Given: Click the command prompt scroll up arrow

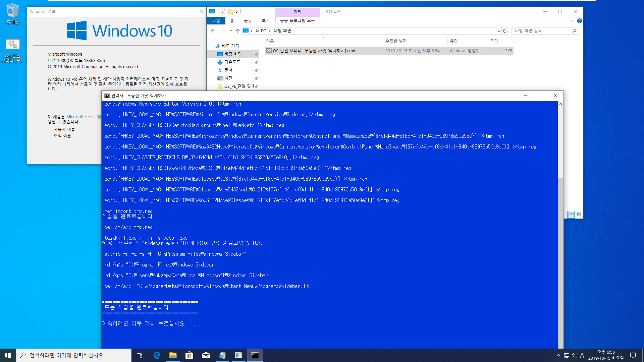Looking at the screenshot, I should pos(560,104).
